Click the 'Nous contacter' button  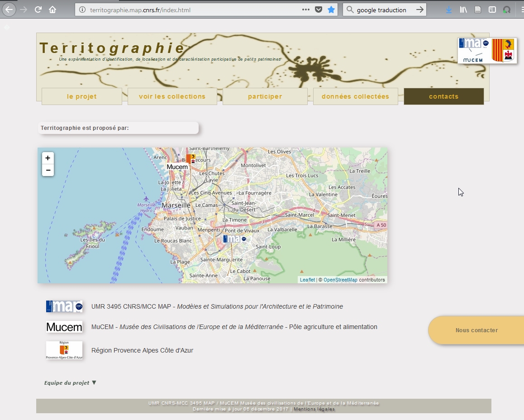pyautogui.click(x=476, y=330)
